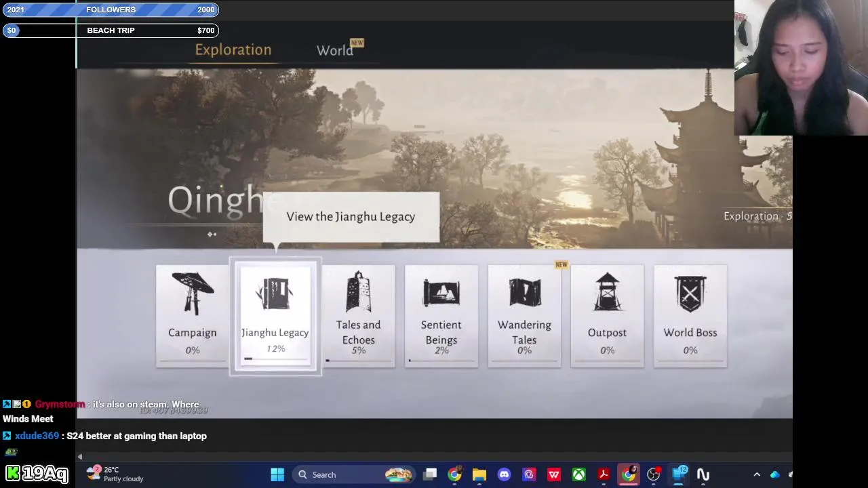Click the Outpost 0% text
Screen dimensions: 868x488
pos(607,350)
